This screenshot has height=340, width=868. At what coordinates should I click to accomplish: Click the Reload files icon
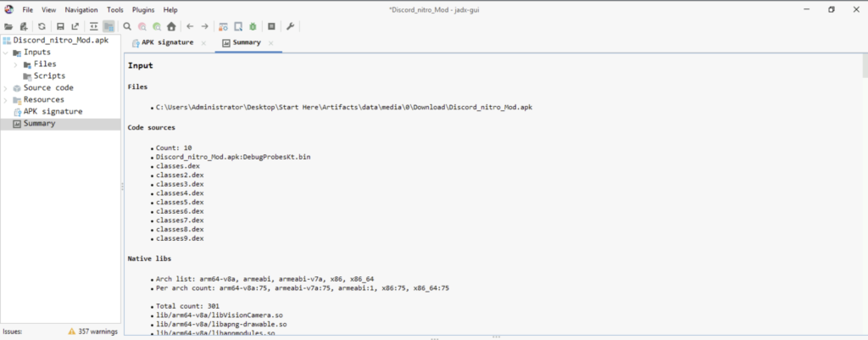tap(42, 26)
